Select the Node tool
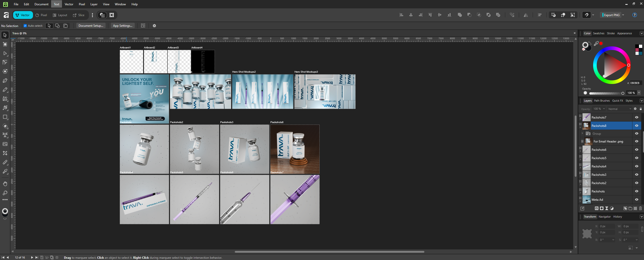This screenshot has width=644, height=260. click(x=5, y=53)
